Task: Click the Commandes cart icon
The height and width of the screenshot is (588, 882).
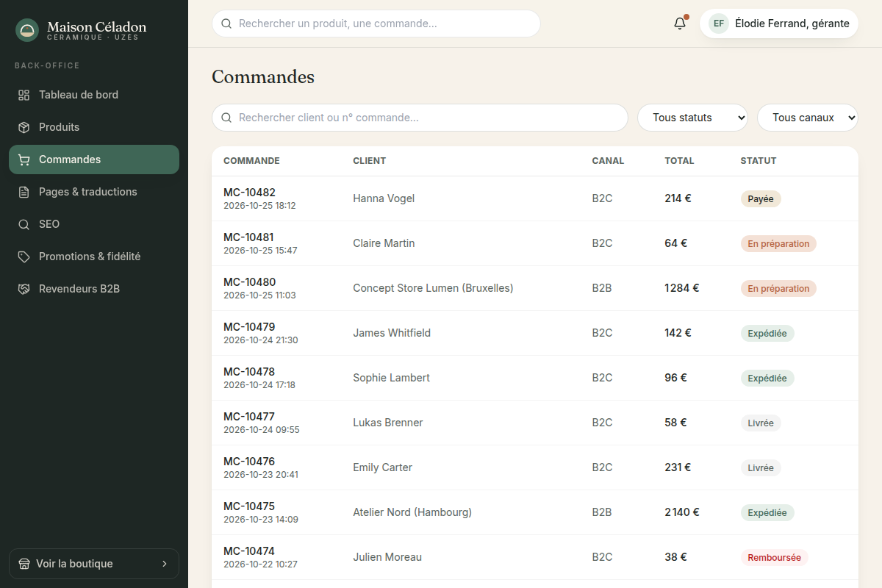Action: tap(24, 159)
